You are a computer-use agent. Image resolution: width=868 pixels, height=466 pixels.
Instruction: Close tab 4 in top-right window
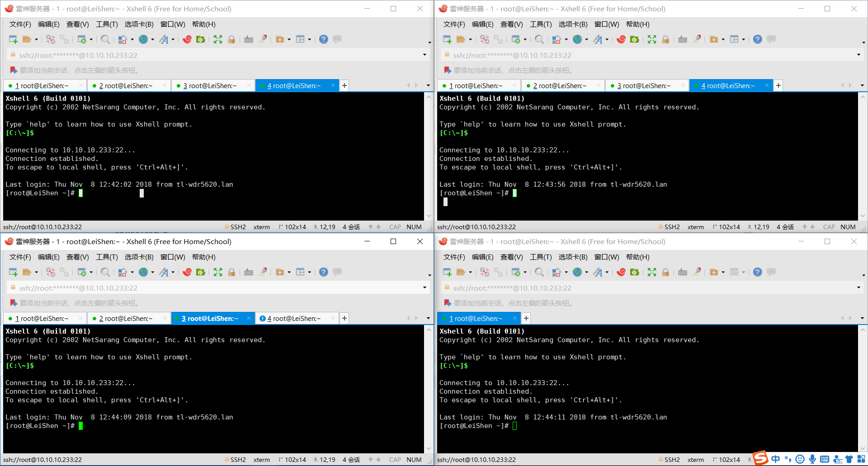(767, 85)
